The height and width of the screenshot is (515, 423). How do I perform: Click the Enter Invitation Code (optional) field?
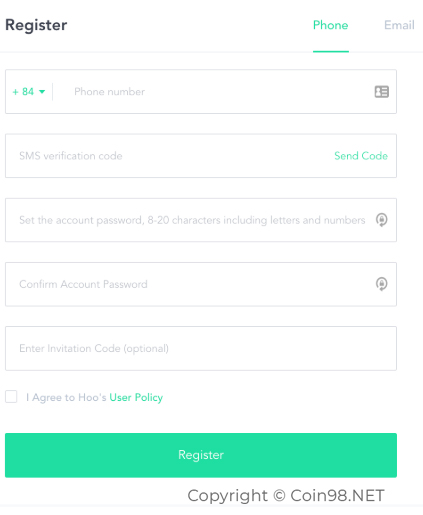[x=201, y=348]
